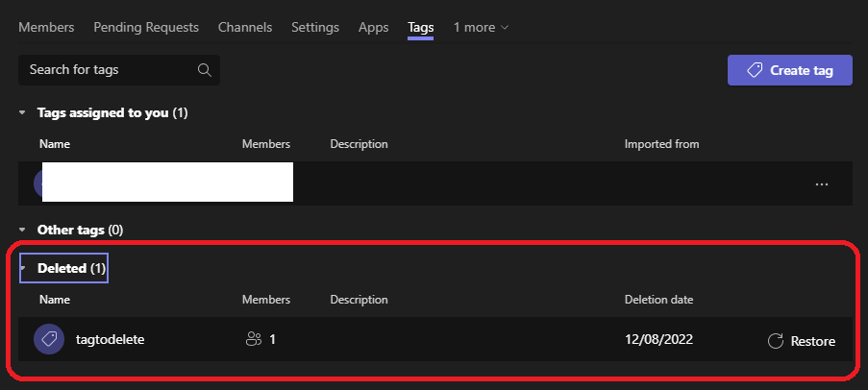
Task: Switch to the Members tab
Action: click(x=48, y=28)
